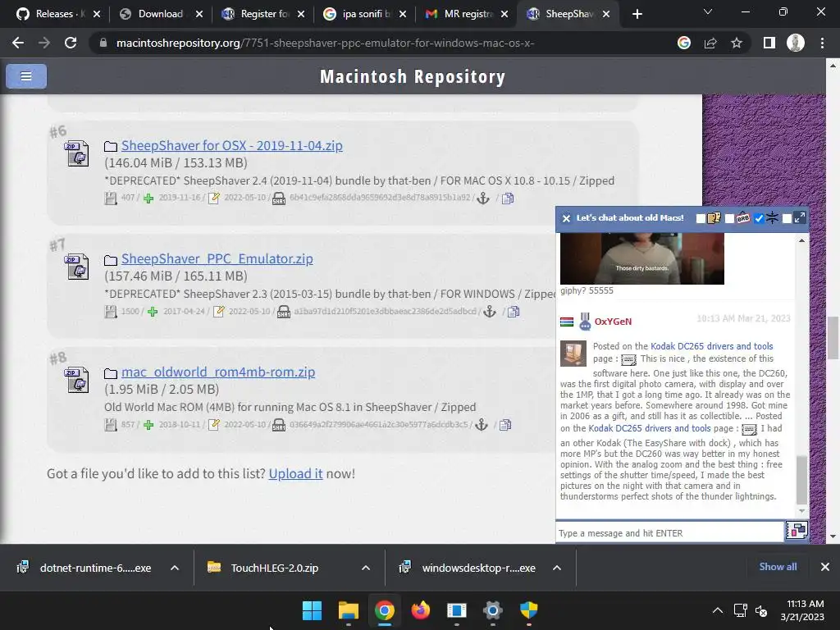The height and width of the screenshot is (630, 840).
Task: Open options for dotnet-runtime download
Action: click(x=175, y=568)
